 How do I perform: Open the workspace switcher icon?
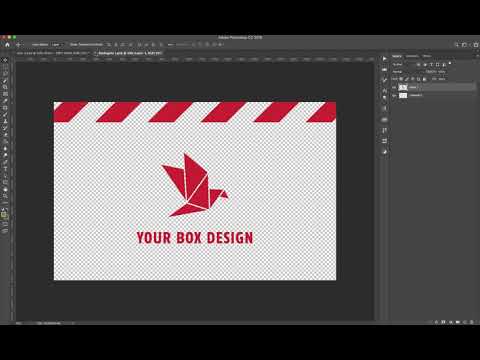(x=464, y=45)
